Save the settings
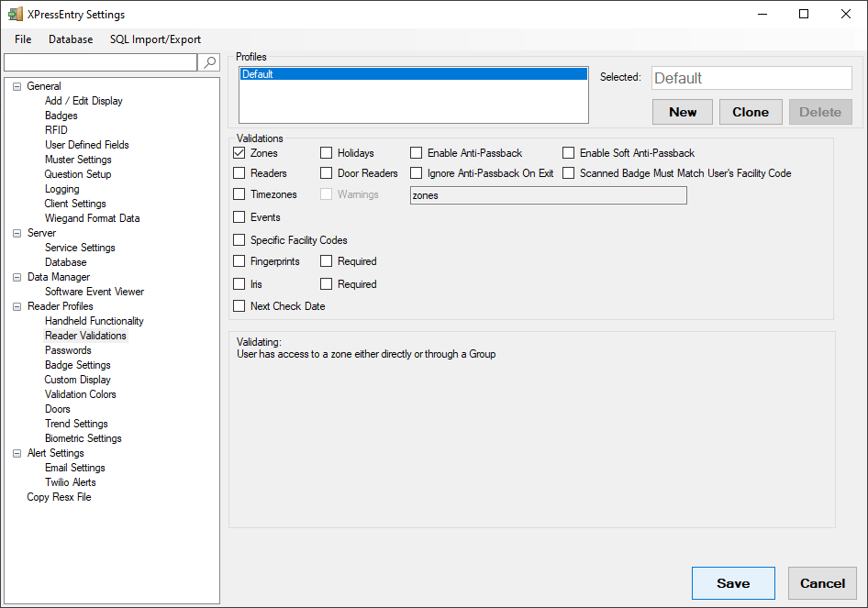This screenshot has width=868, height=608. click(x=733, y=583)
